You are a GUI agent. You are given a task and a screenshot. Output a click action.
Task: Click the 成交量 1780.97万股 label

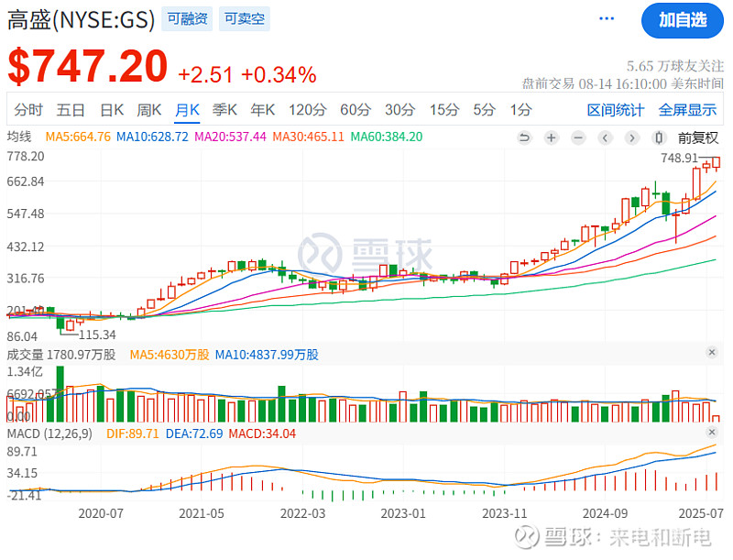(61, 355)
